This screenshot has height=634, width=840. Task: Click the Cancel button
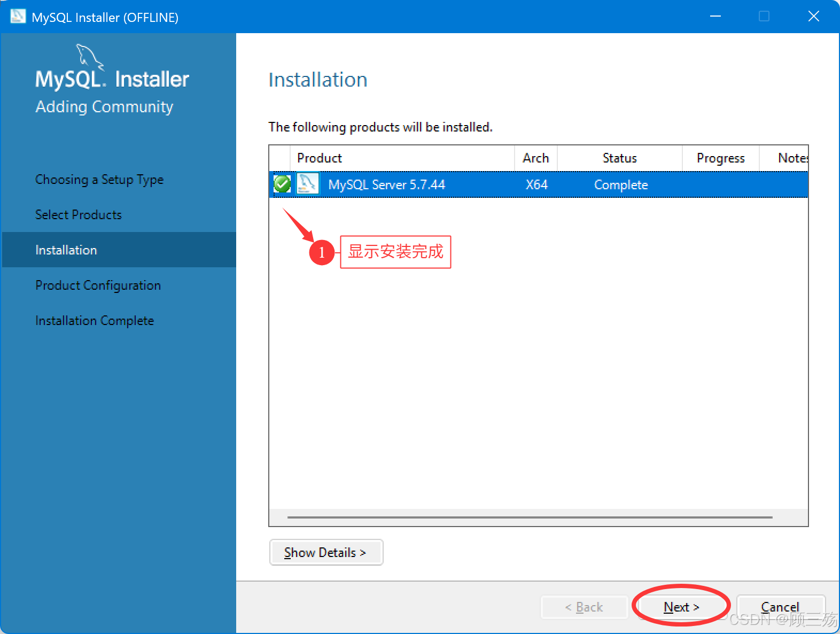(781, 607)
